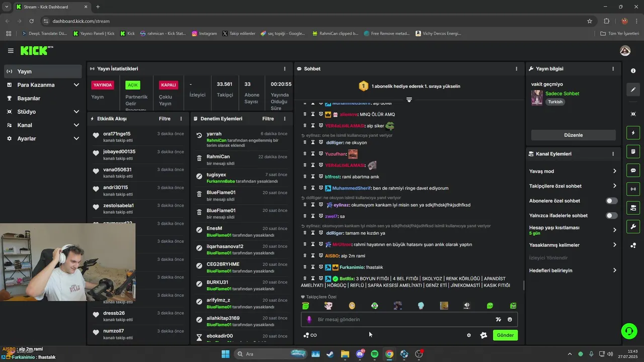Click the message input field

(409, 319)
